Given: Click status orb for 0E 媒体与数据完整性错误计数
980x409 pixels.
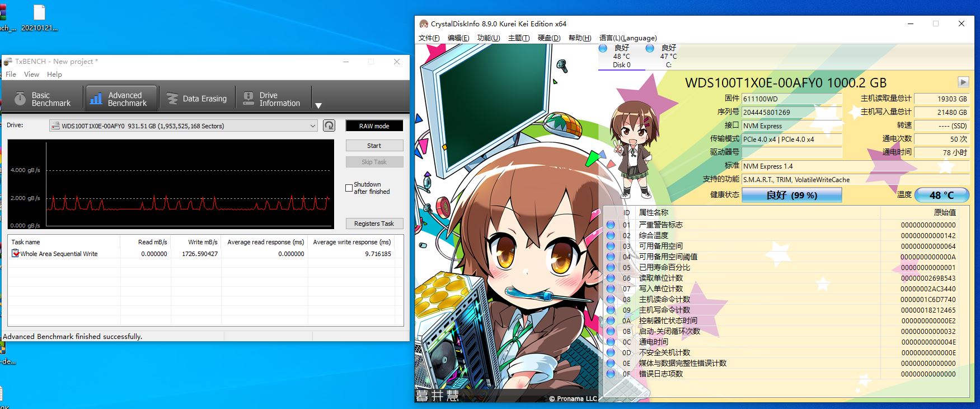Looking at the screenshot, I should point(611,363).
